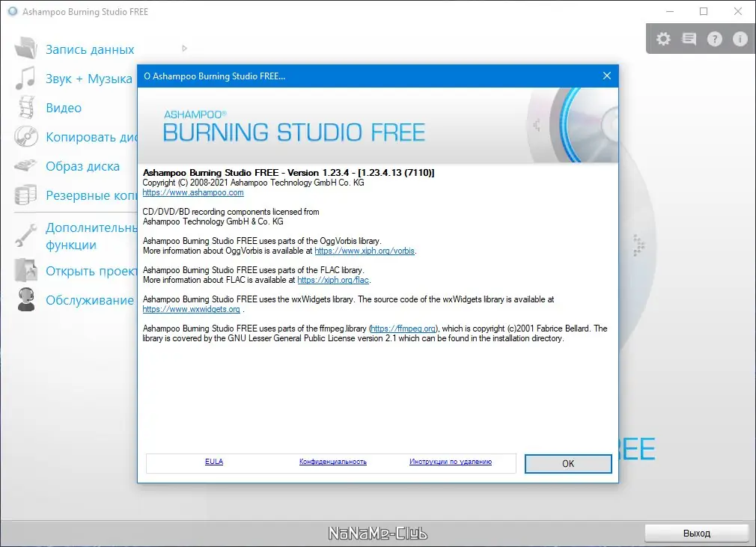The image size is (756, 547).
Task: Close the About dialog with X
Action: pos(607,76)
